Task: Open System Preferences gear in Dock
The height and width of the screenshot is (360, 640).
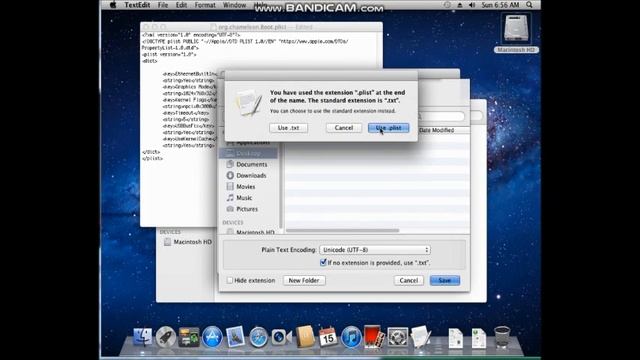Action: [x=398, y=337]
